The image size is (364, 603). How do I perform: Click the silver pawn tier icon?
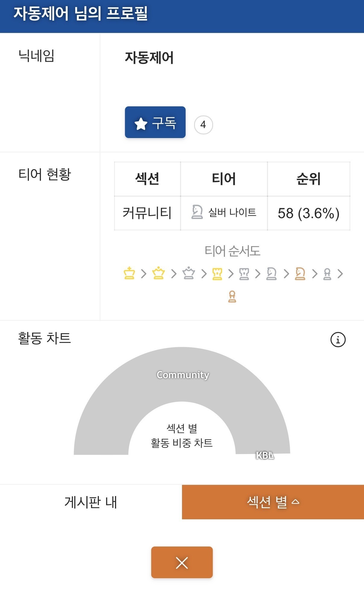pos(327,274)
